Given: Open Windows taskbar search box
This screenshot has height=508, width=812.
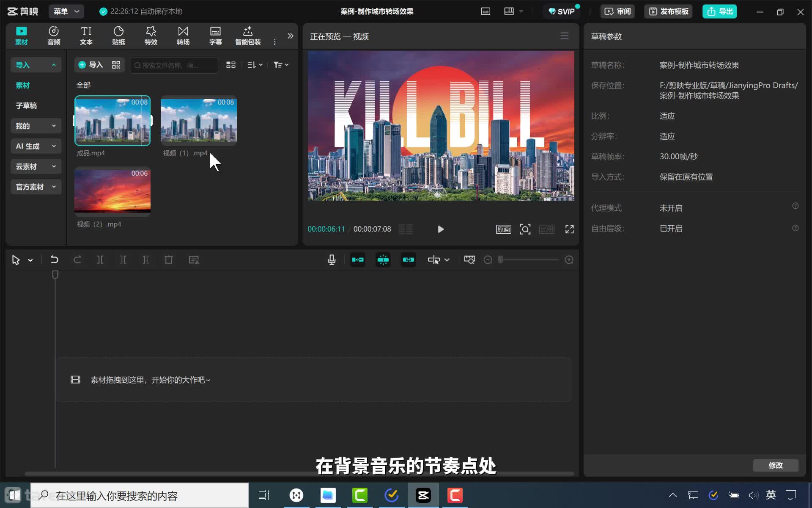Looking at the screenshot, I should click(x=140, y=495).
